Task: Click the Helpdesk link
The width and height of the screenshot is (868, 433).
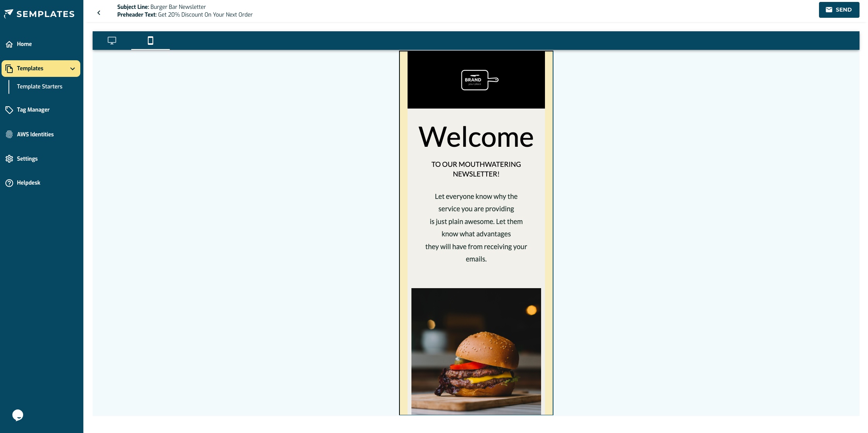Action: pyautogui.click(x=29, y=183)
